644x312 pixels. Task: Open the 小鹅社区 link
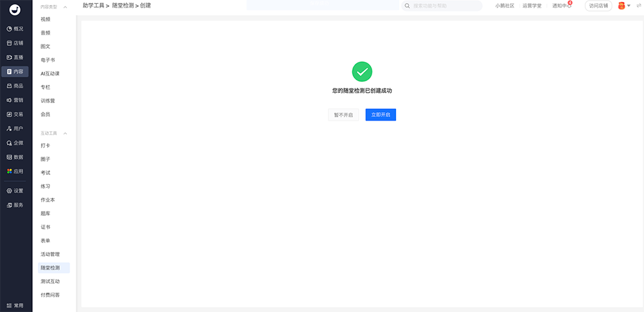pos(504,6)
